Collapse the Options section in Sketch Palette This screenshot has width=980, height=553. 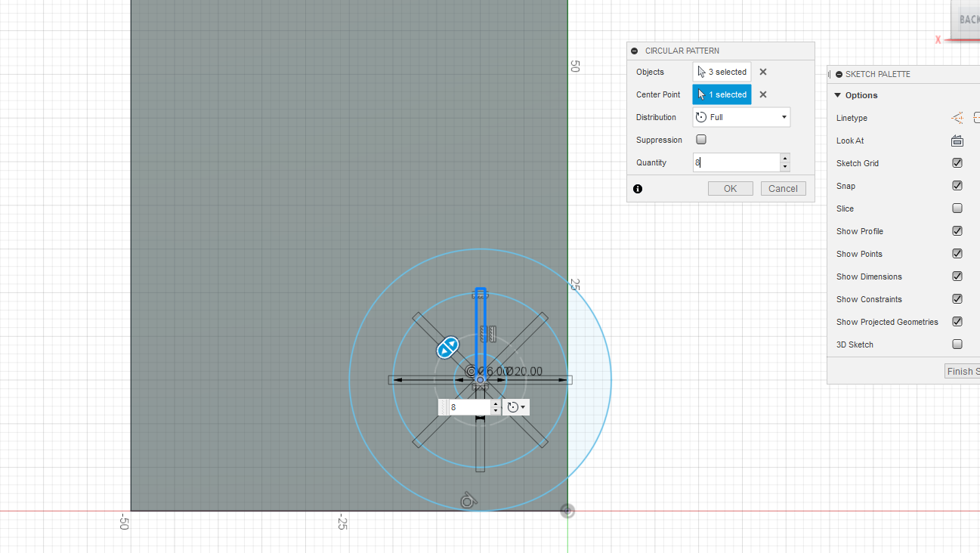coord(837,95)
